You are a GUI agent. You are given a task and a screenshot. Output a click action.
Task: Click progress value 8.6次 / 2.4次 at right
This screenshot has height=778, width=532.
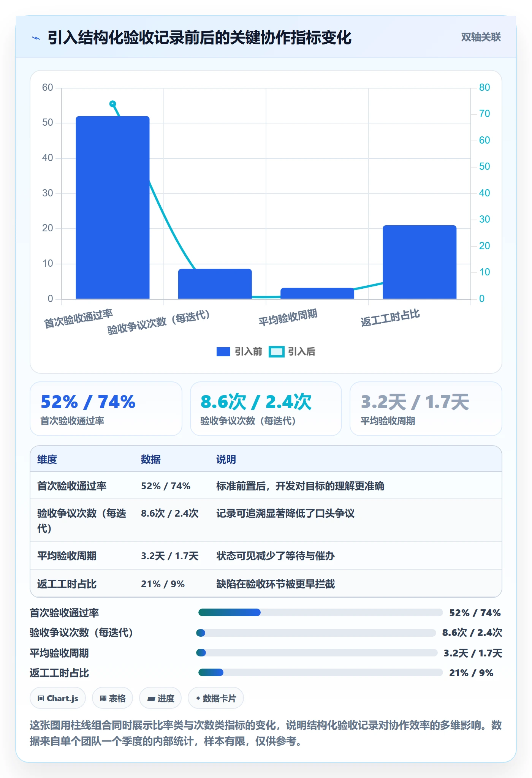point(472,633)
